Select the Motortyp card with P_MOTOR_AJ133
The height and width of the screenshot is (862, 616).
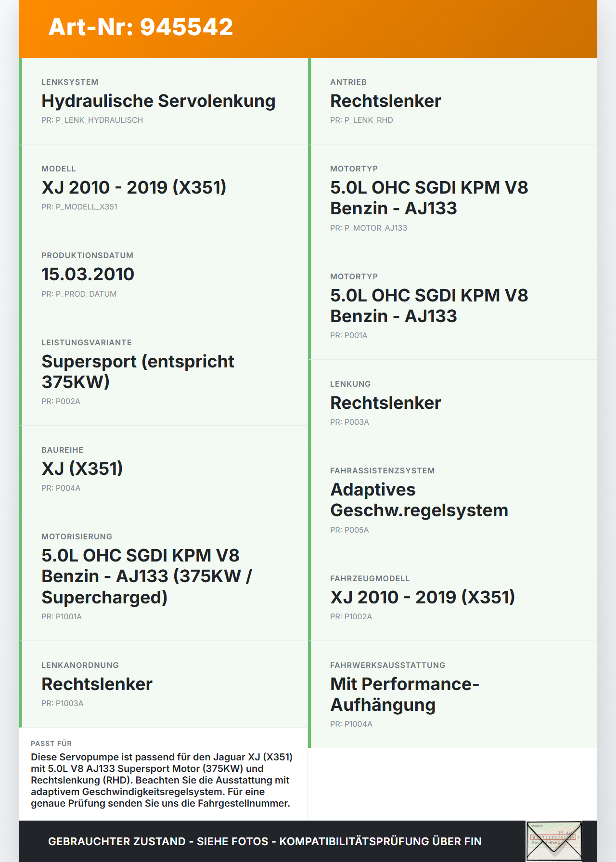(452, 198)
